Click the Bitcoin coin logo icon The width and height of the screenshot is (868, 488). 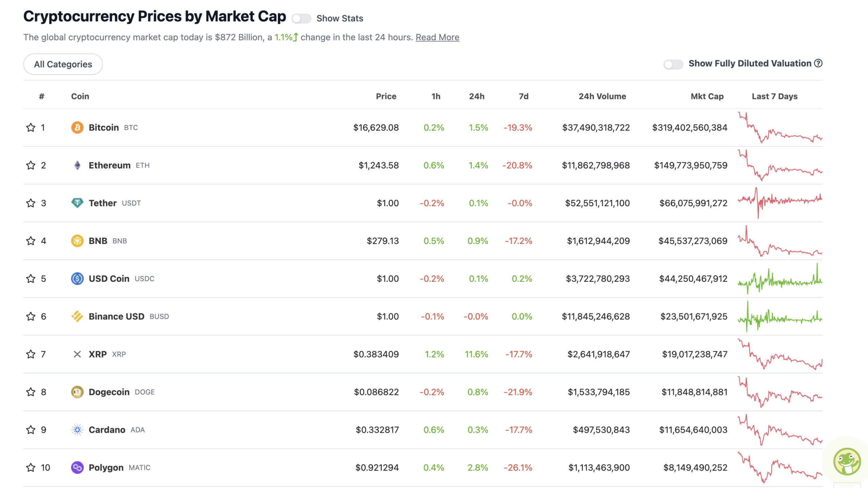coord(77,128)
